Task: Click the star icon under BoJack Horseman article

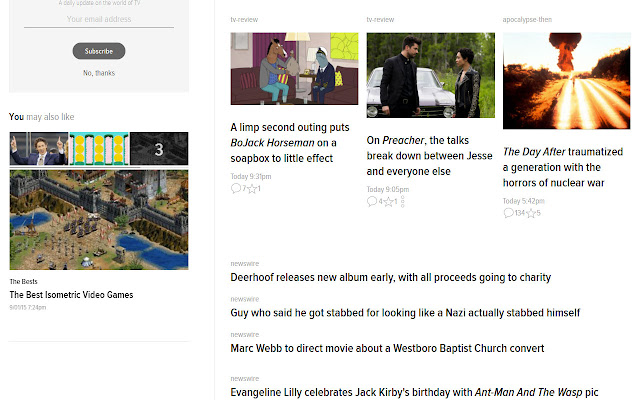Action: (x=252, y=188)
